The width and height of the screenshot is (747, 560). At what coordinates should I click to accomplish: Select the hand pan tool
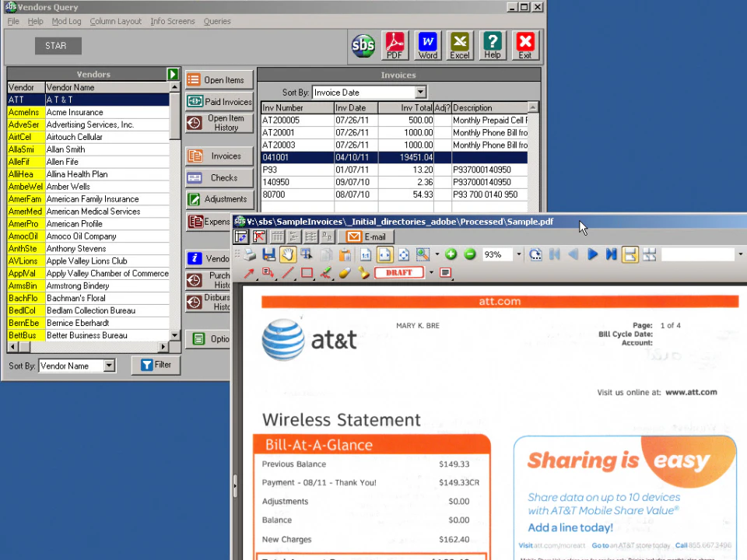pyautogui.click(x=288, y=255)
